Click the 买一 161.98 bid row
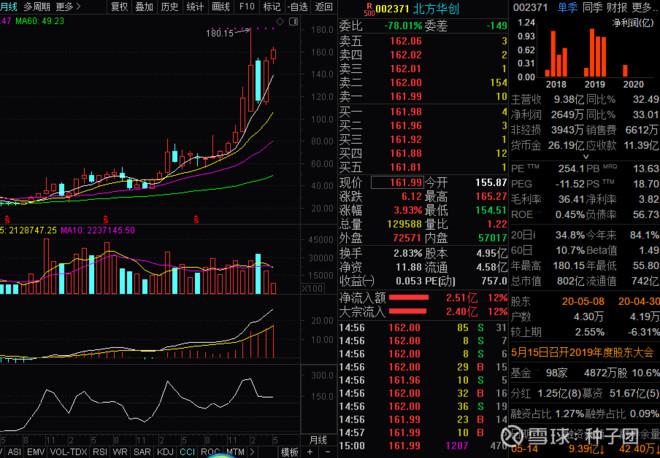Image resolution: width=660 pixels, height=458 pixels. click(x=423, y=112)
